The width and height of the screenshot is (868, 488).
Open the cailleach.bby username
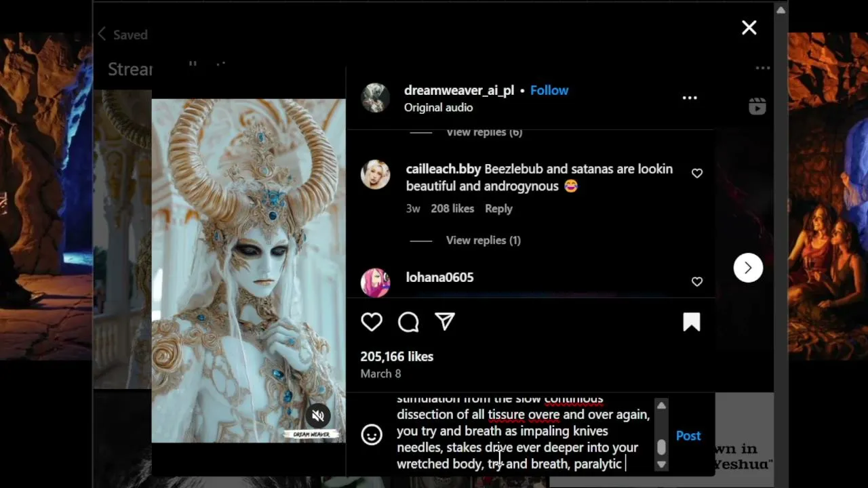coord(443,169)
